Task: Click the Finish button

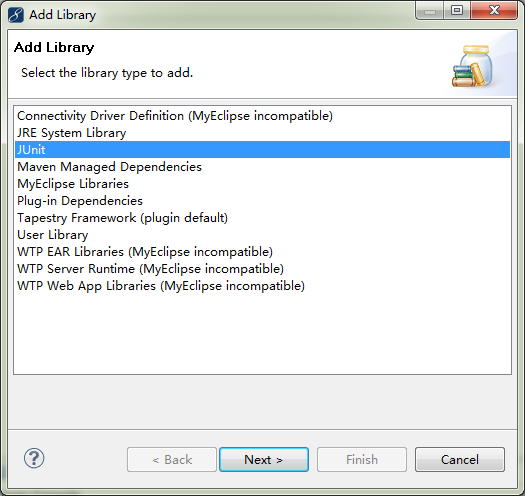Action: pyautogui.click(x=362, y=459)
